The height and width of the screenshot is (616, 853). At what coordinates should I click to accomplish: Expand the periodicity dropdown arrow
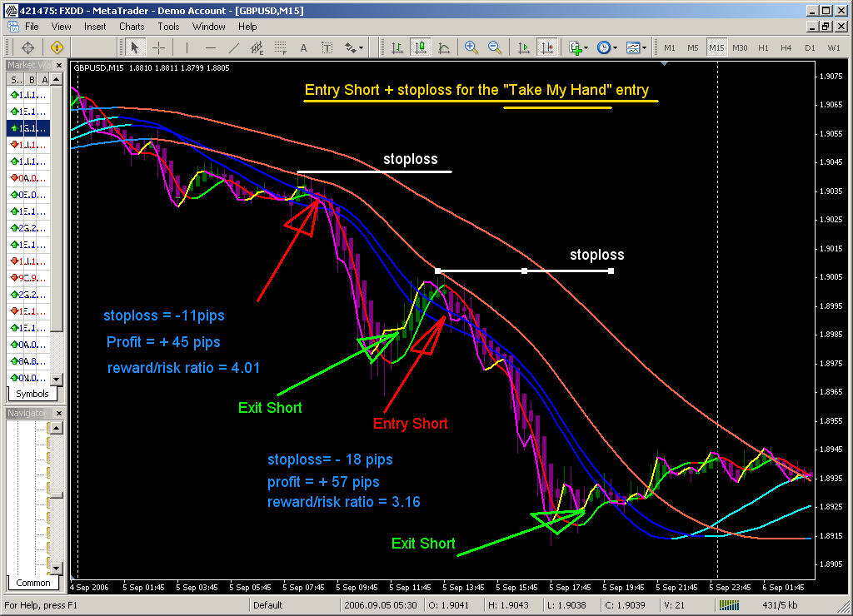click(x=615, y=48)
